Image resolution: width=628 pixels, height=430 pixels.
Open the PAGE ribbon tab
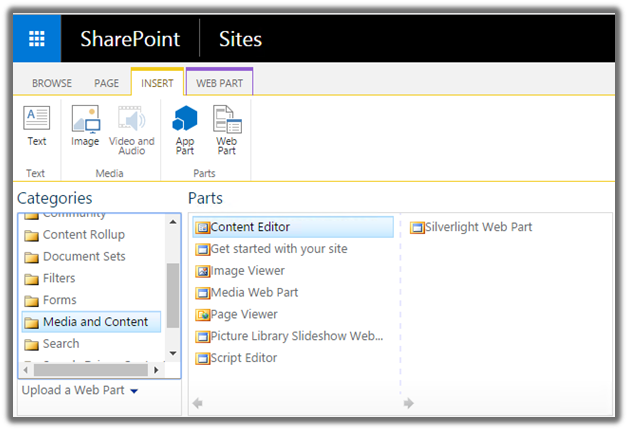pyautogui.click(x=106, y=83)
